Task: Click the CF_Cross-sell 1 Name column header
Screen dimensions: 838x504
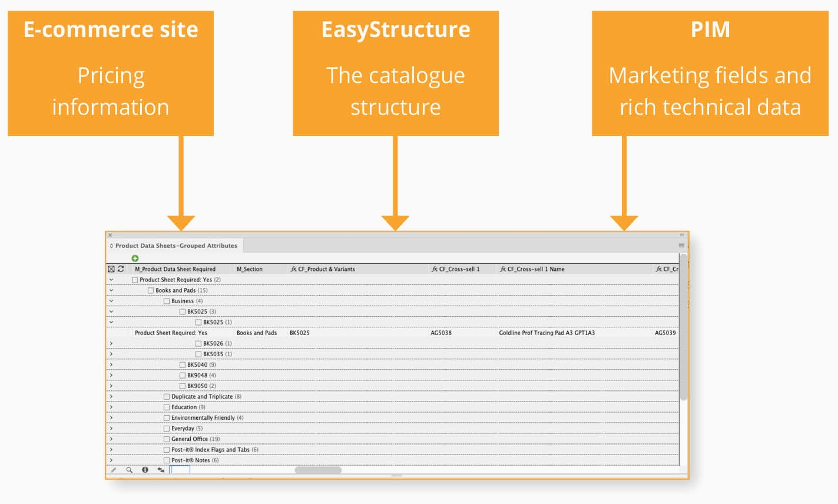Action: (532, 269)
